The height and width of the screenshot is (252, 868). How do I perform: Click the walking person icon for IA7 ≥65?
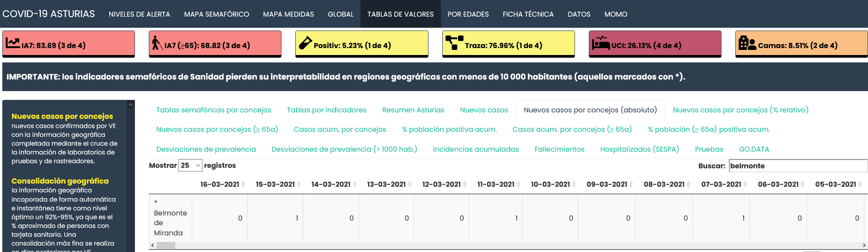pos(157,43)
